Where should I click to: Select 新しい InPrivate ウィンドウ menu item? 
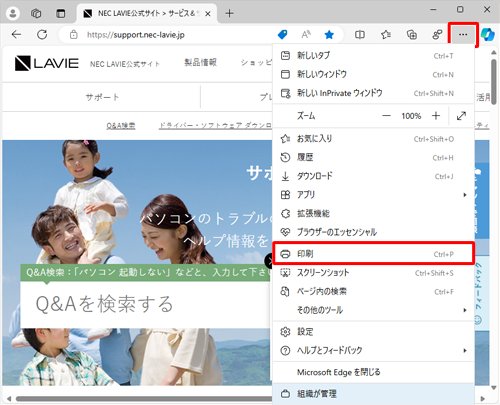pyautogui.click(x=373, y=93)
